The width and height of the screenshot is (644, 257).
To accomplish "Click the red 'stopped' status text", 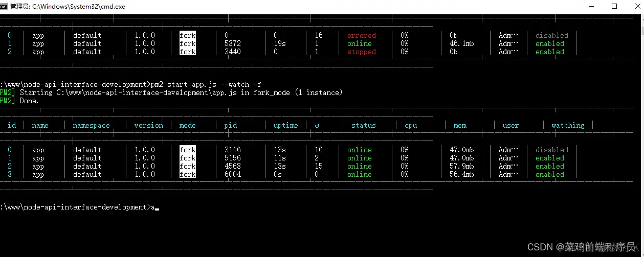I will pyautogui.click(x=362, y=52).
